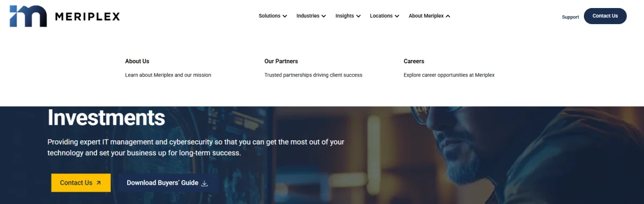Screen dimensions: 644x204
Task: Click 'Learn about Meriplex and our mission'
Action: click(x=168, y=75)
